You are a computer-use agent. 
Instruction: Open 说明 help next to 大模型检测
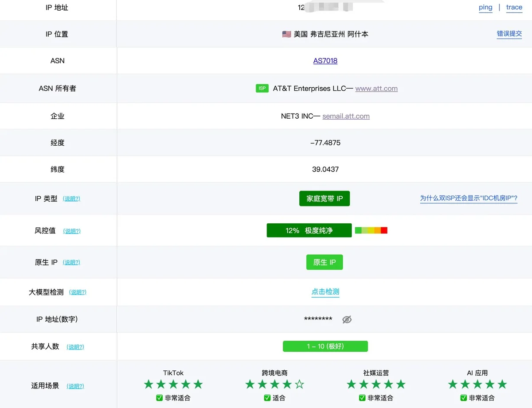[x=78, y=292]
